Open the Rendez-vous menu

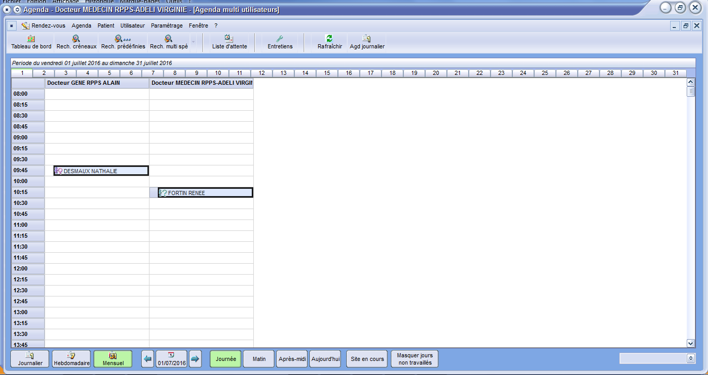[x=43, y=26]
